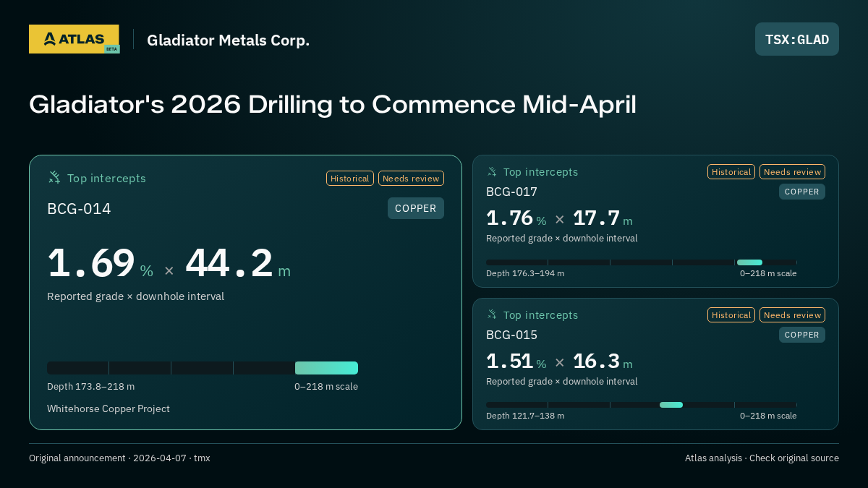The height and width of the screenshot is (488, 868).
Task: Click the Original announcement 2026-04-07 footer text
Action: [x=119, y=458]
